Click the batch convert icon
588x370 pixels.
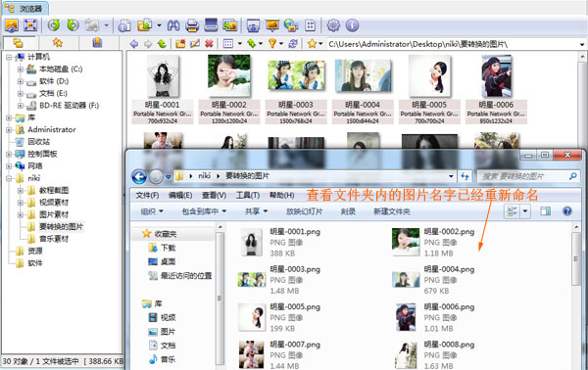point(144,25)
